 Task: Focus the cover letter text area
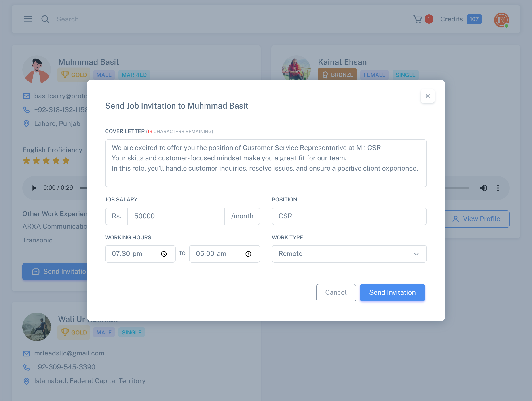point(266,163)
